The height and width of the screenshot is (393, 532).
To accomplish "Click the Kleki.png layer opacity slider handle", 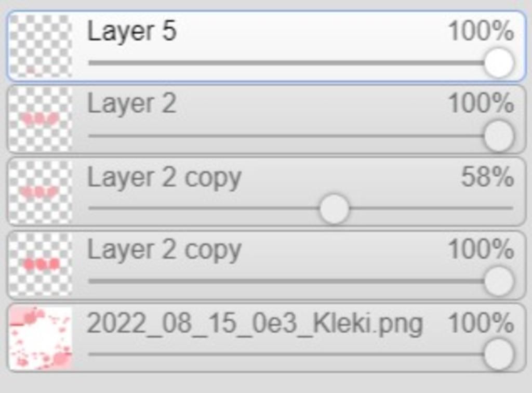I will pyautogui.click(x=499, y=355).
